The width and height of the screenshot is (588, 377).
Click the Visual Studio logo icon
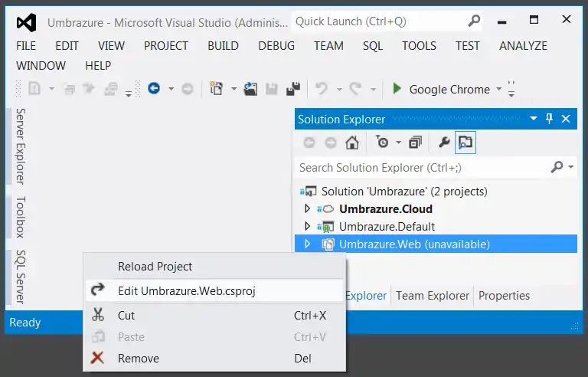coord(26,22)
